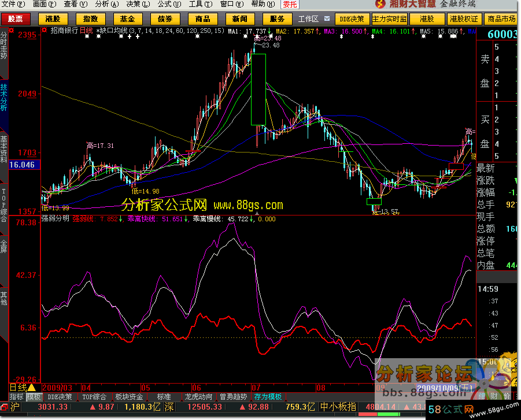This screenshot has height=420, width=521.
Task: Click the 高=17.31 price annotation
Action: [101, 146]
